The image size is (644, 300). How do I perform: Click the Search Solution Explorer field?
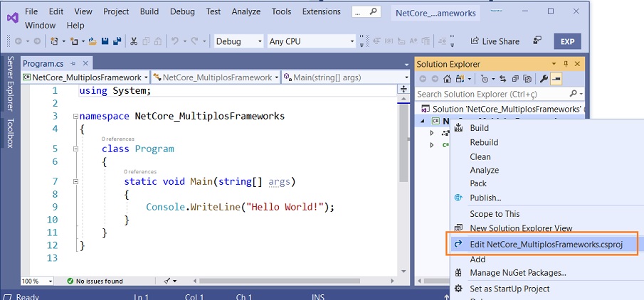coord(491,94)
